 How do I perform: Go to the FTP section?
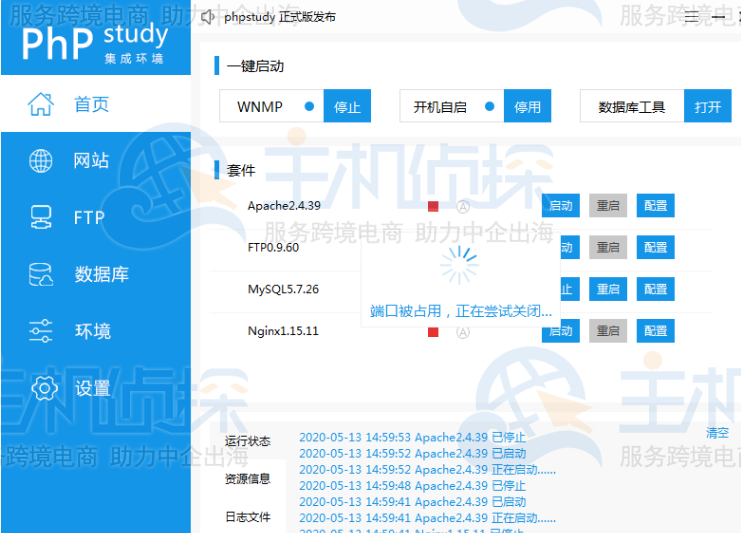click(96, 217)
